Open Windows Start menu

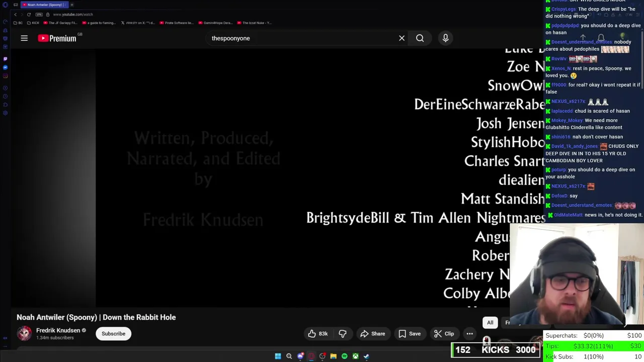point(278,356)
